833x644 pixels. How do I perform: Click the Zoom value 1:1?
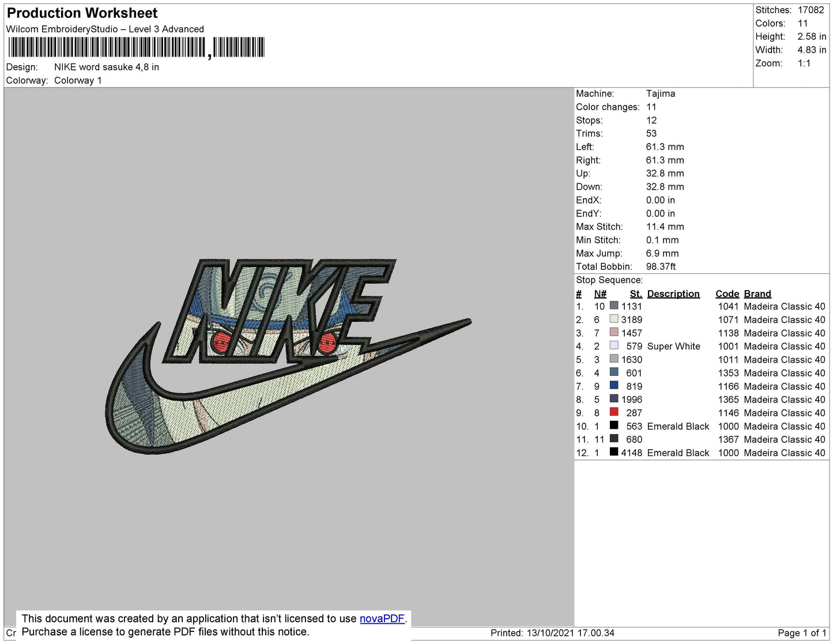(x=804, y=63)
